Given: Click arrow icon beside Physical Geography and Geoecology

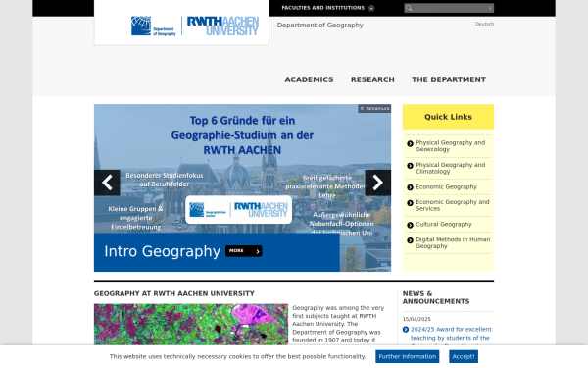Looking at the screenshot, I should 410,143.
